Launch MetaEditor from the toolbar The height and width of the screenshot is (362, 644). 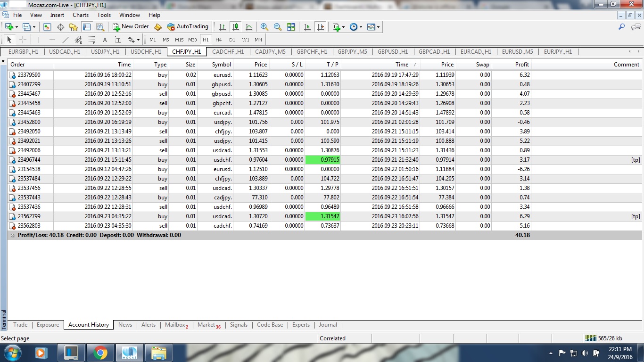tap(158, 27)
